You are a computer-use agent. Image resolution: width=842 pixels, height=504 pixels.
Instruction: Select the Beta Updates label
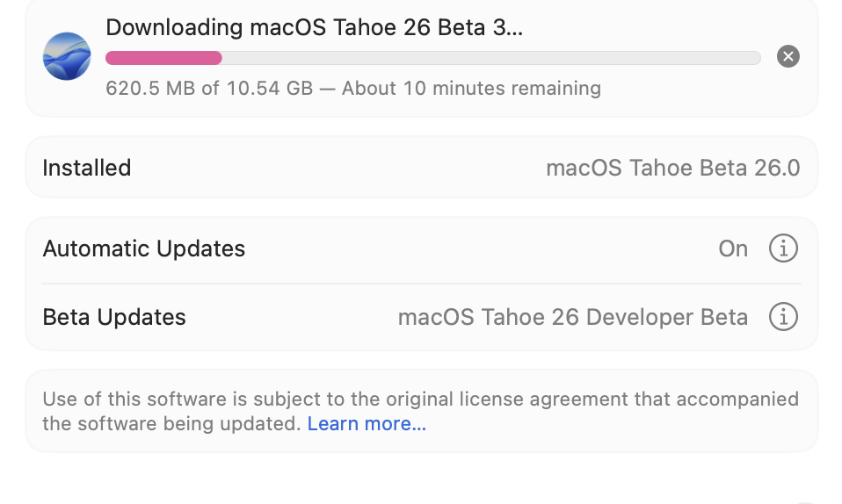114,317
